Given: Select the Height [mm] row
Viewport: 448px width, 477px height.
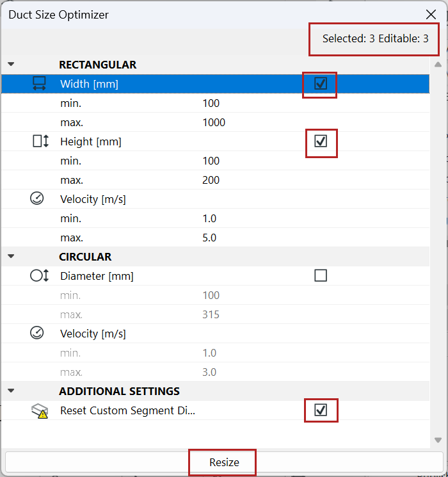Looking at the screenshot, I should click(91, 141).
